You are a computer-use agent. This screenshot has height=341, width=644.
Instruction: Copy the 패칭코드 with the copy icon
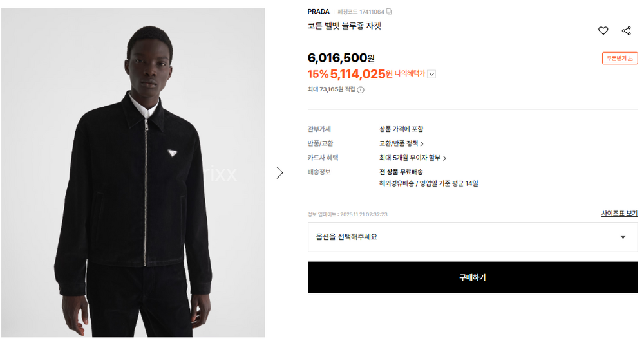(389, 12)
